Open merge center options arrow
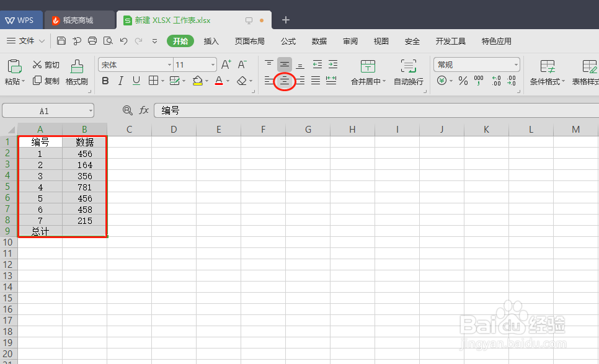 tap(384, 81)
